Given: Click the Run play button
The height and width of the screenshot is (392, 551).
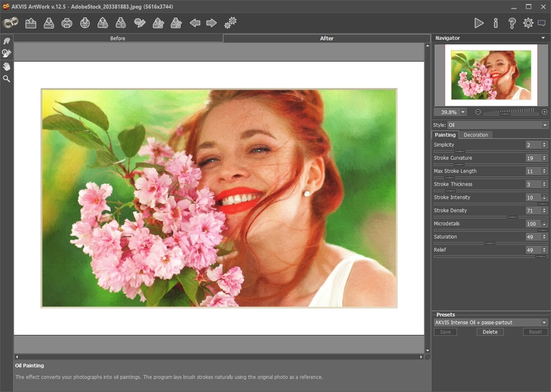Looking at the screenshot, I should coord(479,23).
